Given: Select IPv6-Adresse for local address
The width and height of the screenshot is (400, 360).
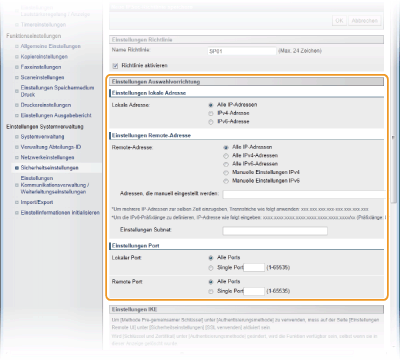Looking at the screenshot, I should (x=211, y=122).
